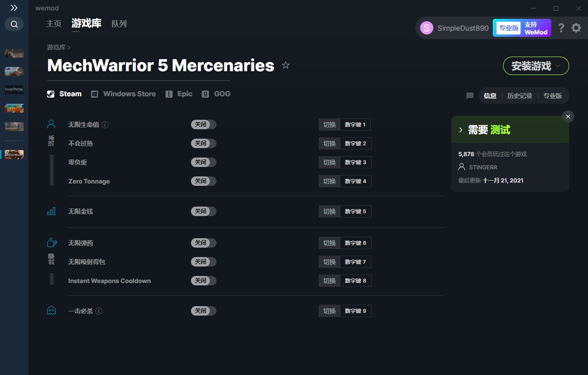The width and height of the screenshot is (588, 375).
Task: Click the 数字键 4 key binding
Action: 356,181
